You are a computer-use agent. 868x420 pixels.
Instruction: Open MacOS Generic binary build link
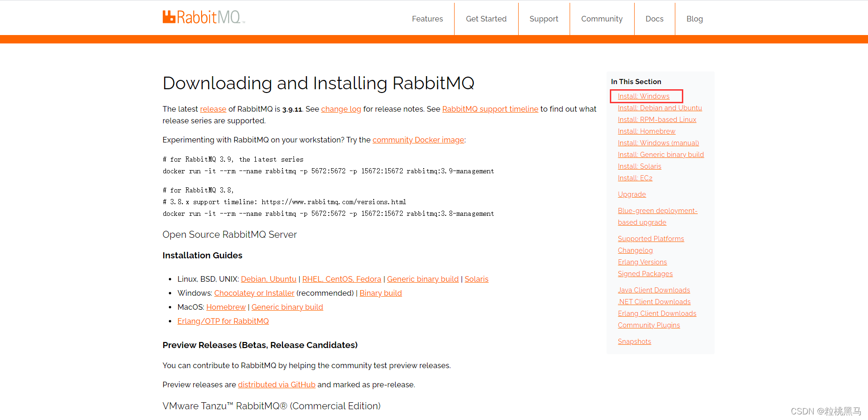point(287,307)
